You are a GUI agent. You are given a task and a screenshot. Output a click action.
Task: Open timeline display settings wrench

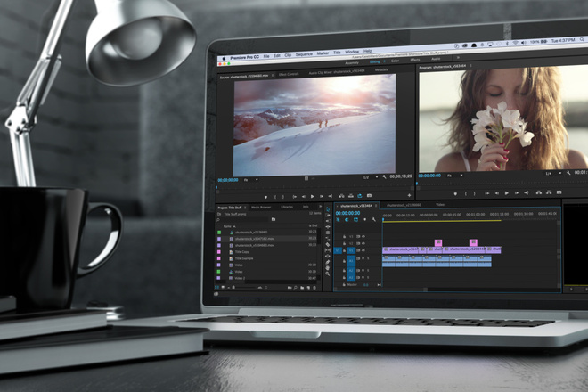(373, 219)
